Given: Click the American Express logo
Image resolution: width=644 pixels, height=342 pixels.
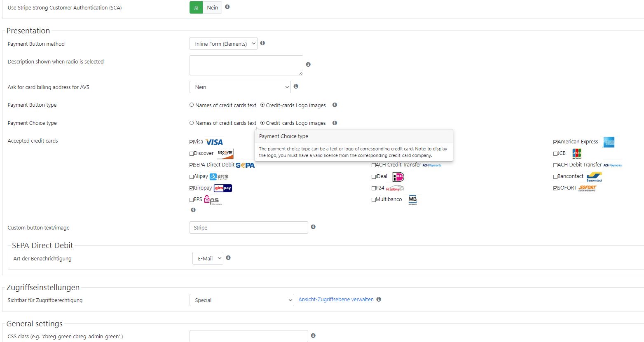Looking at the screenshot, I should pyautogui.click(x=608, y=142).
